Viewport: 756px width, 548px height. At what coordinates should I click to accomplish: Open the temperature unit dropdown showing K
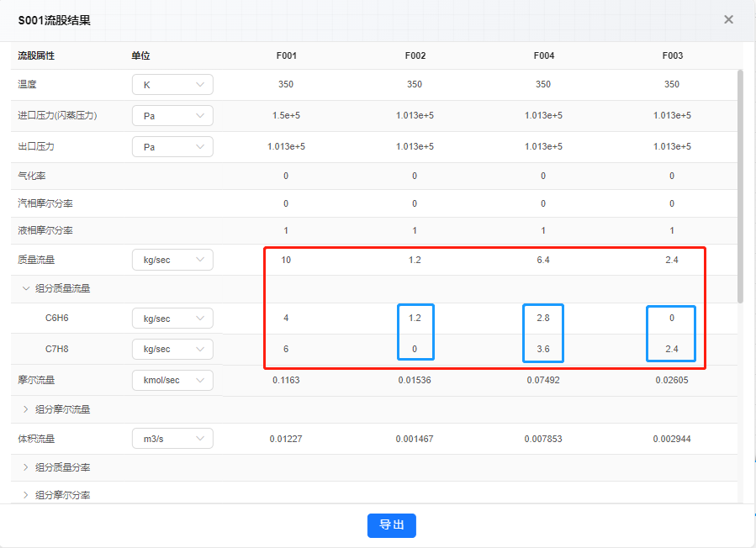coord(172,84)
